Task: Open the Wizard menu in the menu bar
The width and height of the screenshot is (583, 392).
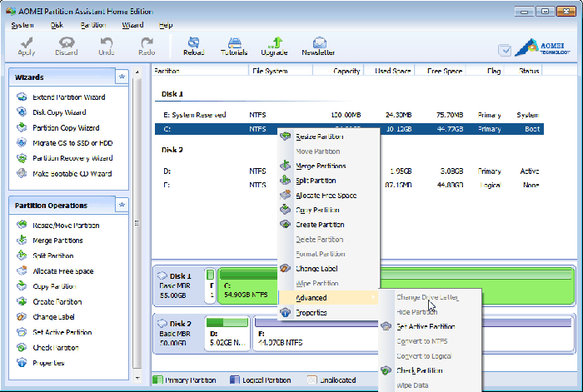Action: [x=132, y=25]
